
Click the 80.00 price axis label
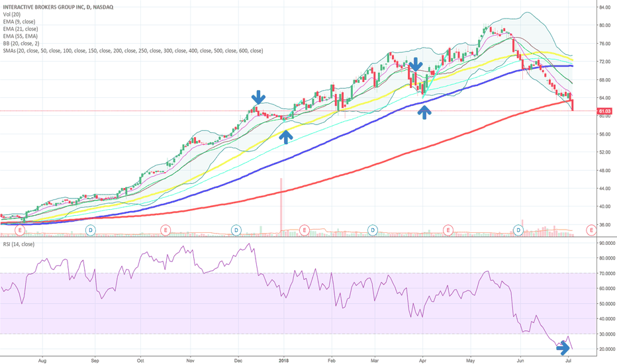point(604,25)
